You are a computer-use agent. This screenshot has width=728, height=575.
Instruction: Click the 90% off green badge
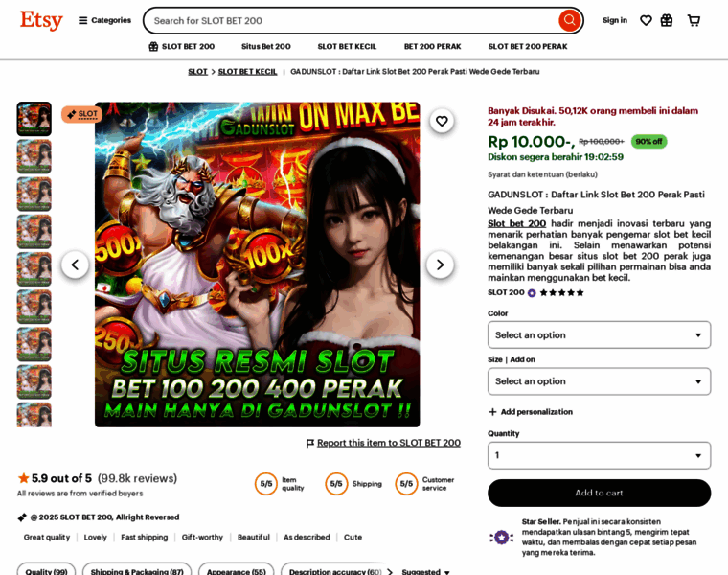649,141
